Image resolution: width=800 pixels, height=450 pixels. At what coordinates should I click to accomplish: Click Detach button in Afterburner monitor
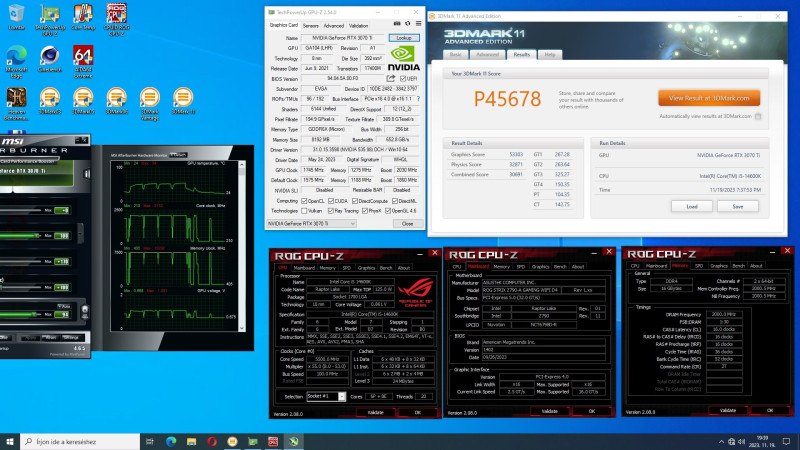[178, 155]
